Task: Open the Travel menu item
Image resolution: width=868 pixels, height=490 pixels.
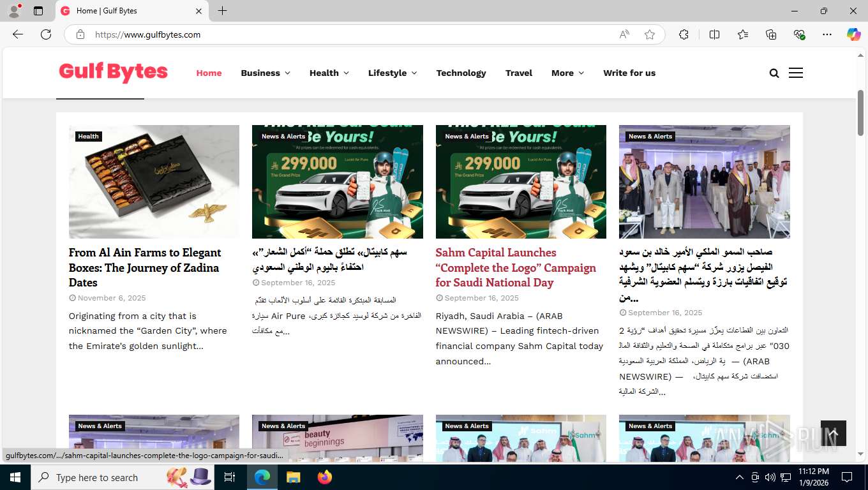Action: pyautogui.click(x=519, y=73)
